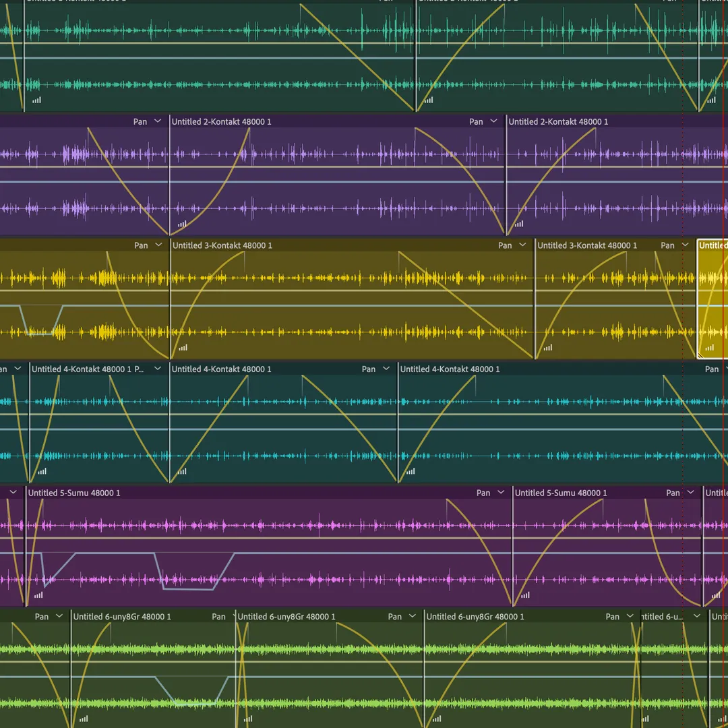Click volume icon on third Untitled 6-uny8Gr clip

point(436,719)
